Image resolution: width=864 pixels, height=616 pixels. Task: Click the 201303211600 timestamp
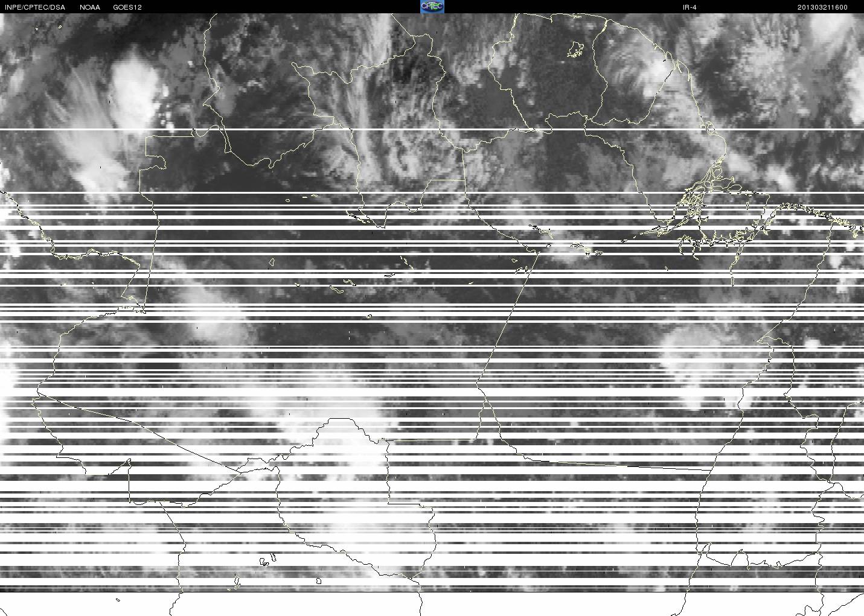click(822, 7)
